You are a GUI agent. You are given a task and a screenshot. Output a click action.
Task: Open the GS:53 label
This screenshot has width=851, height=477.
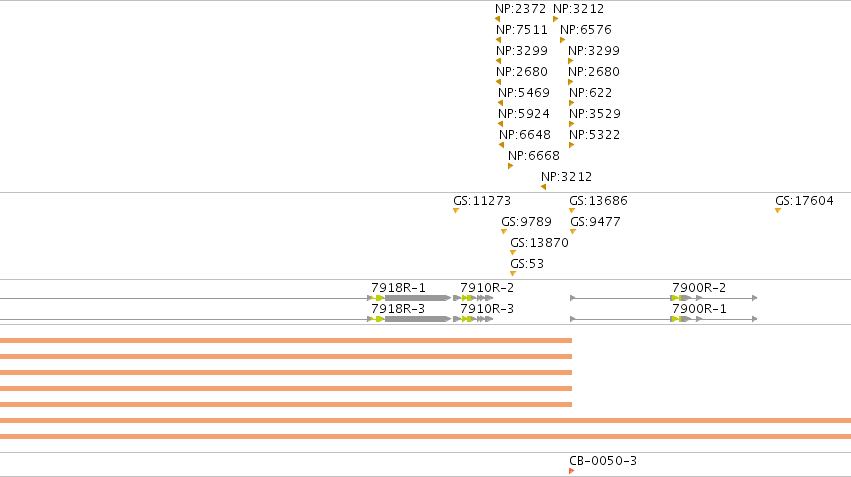(527, 264)
